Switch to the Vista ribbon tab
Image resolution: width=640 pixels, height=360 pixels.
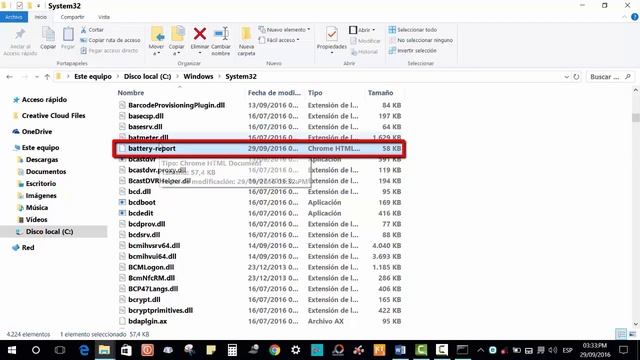tap(104, 17)
